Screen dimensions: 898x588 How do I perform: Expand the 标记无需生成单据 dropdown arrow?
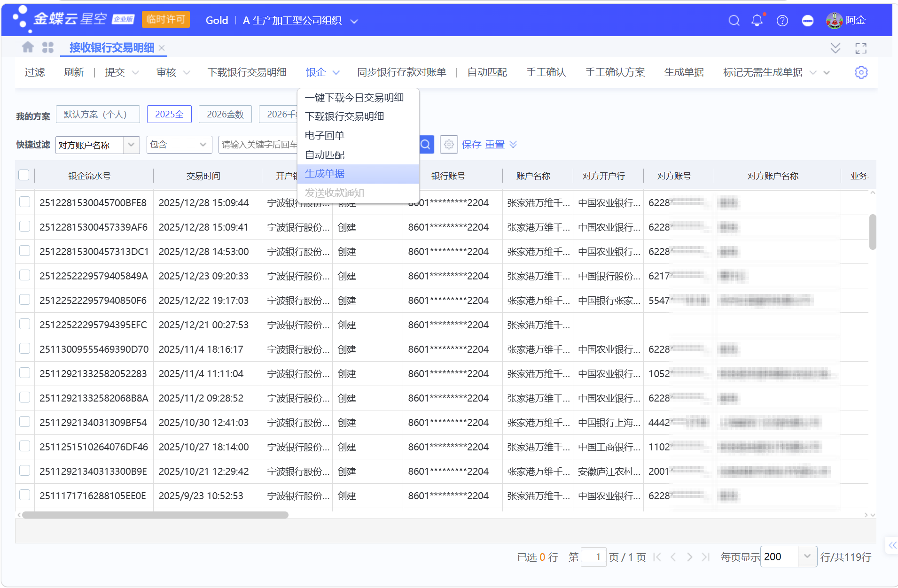click(813, 73)
